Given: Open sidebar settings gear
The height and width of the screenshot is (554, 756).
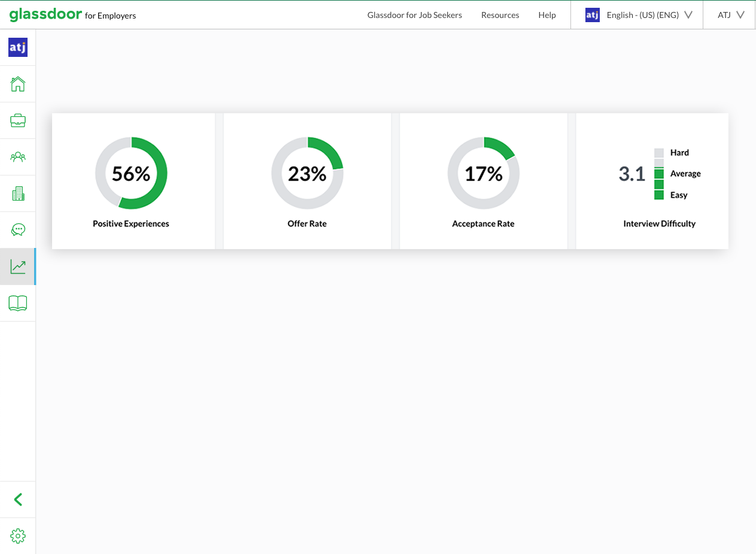Looking at the screenshot, I should pos(18,536).
